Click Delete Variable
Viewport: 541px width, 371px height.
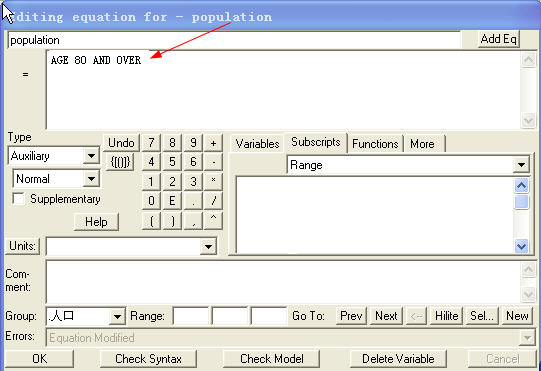[x=398, y=359]
